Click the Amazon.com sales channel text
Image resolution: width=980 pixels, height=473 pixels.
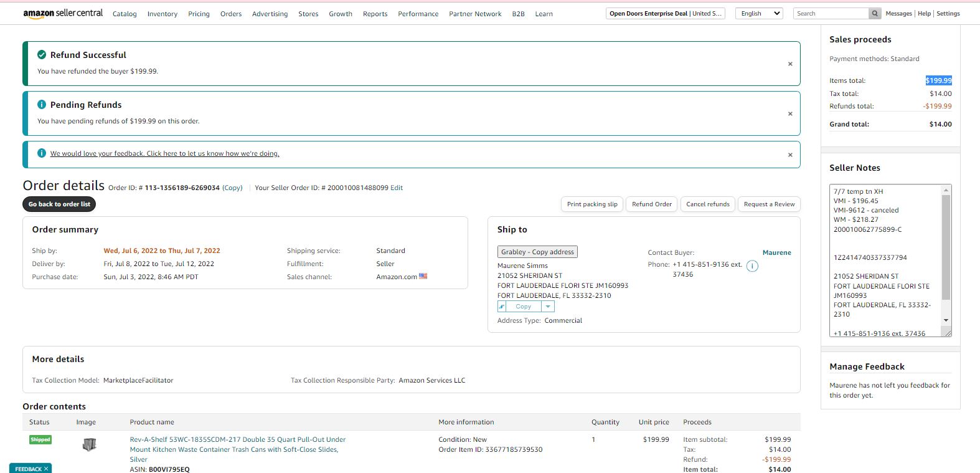pos(397,277)
